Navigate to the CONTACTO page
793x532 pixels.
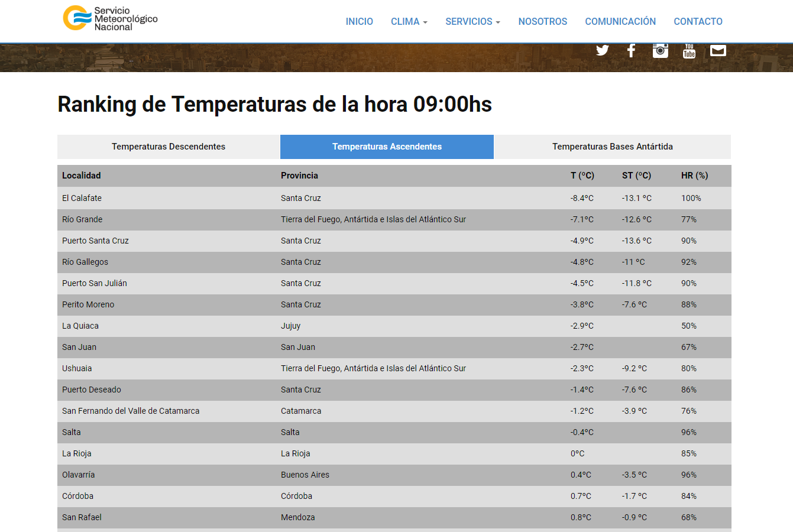click(x=698, y=21)
